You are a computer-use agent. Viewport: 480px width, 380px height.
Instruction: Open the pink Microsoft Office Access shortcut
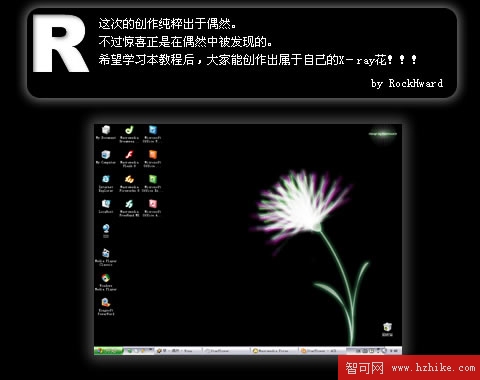point(152,208)
